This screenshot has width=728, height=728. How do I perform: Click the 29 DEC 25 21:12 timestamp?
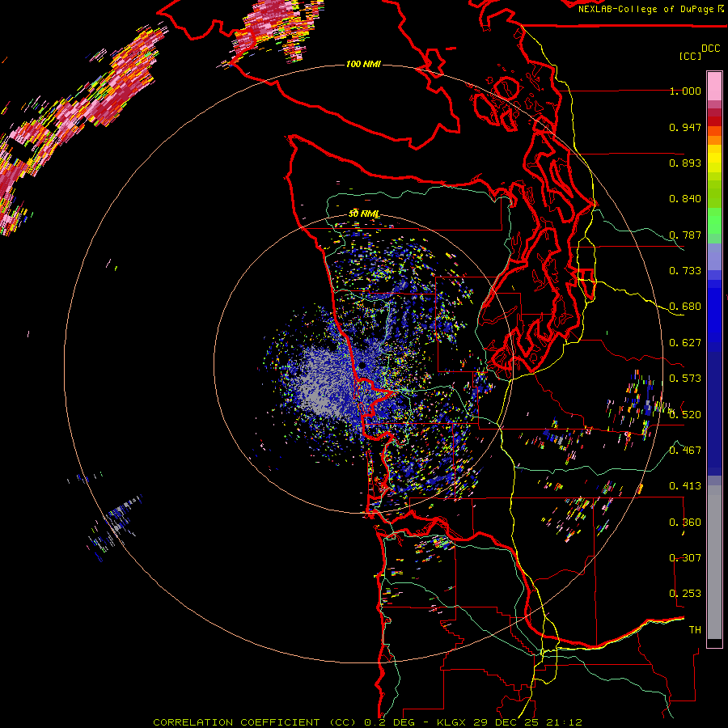pyautogui.click(x=527, y=722)
